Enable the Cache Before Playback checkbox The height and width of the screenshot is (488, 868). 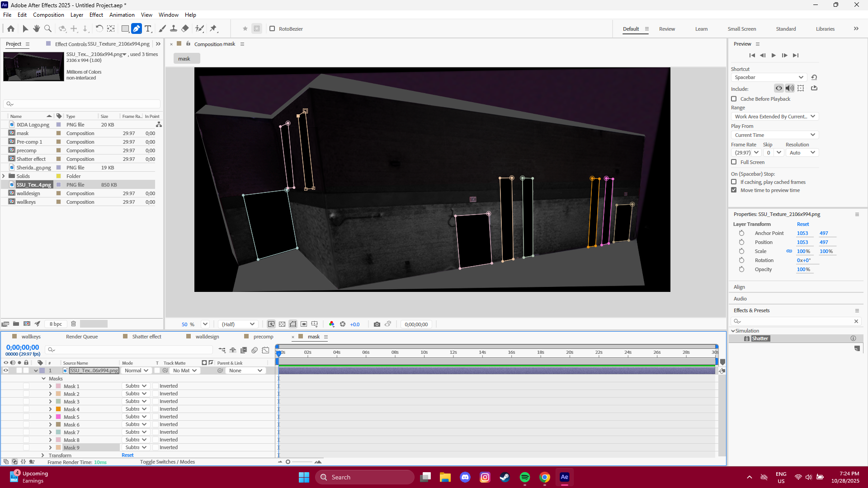click(x=734, y=99)
